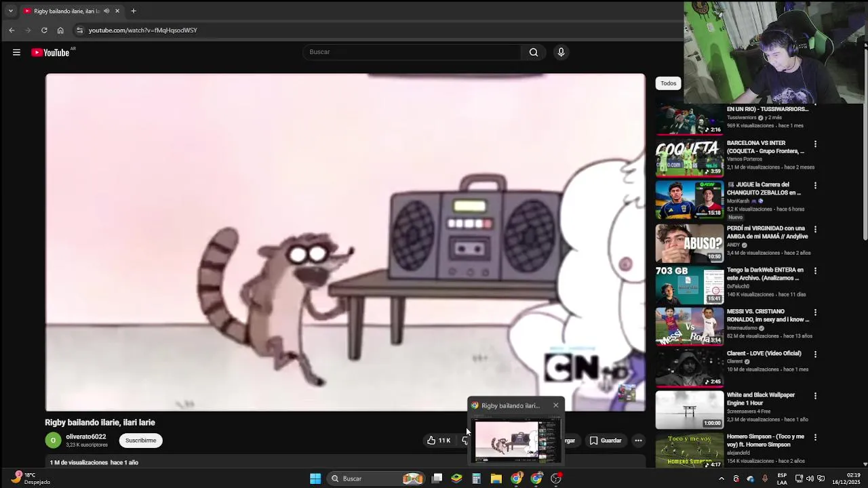Open the tab search dropdown arrow
The width and height of the screenshot is (868, 488).
click(10, 11)
